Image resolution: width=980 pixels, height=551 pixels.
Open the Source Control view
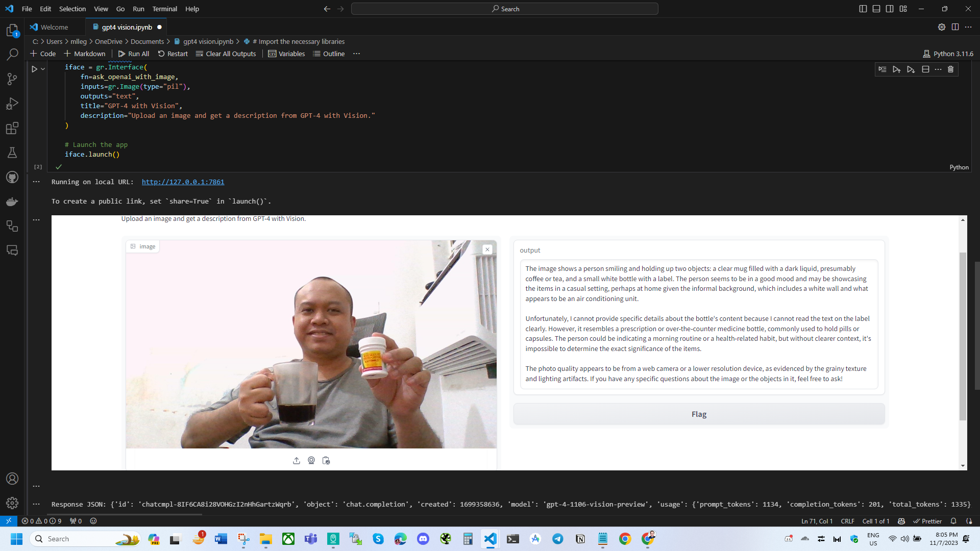click(12, 79)
